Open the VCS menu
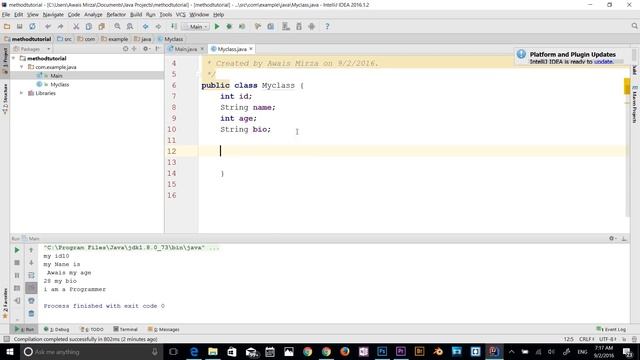Viewport: 640px width, 360px height. click(x=180, y=15)
